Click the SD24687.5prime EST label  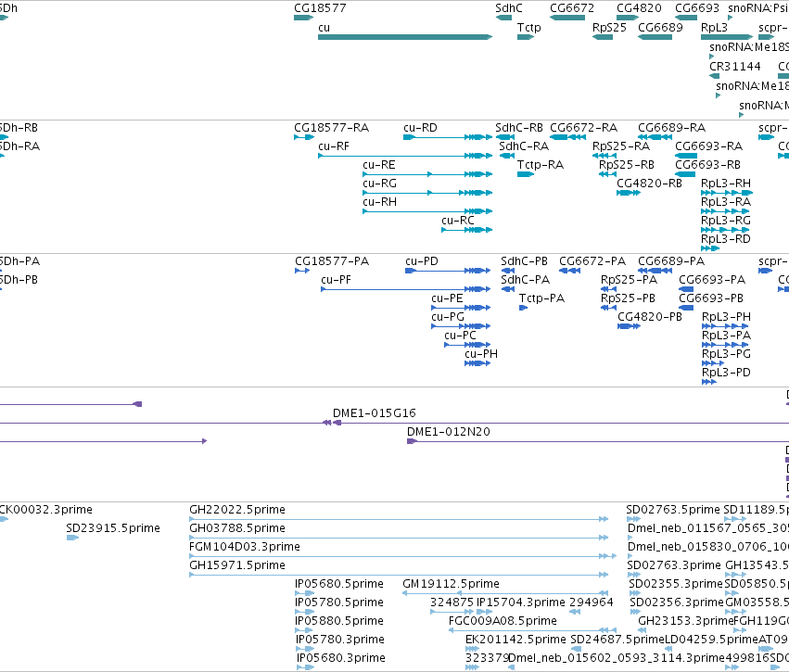tap(617, 640)
